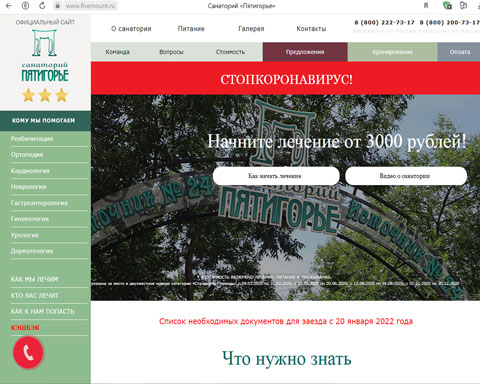The image size is (480, 384).
Task: Call via the red phone callback button
Action: click(28, 352)
